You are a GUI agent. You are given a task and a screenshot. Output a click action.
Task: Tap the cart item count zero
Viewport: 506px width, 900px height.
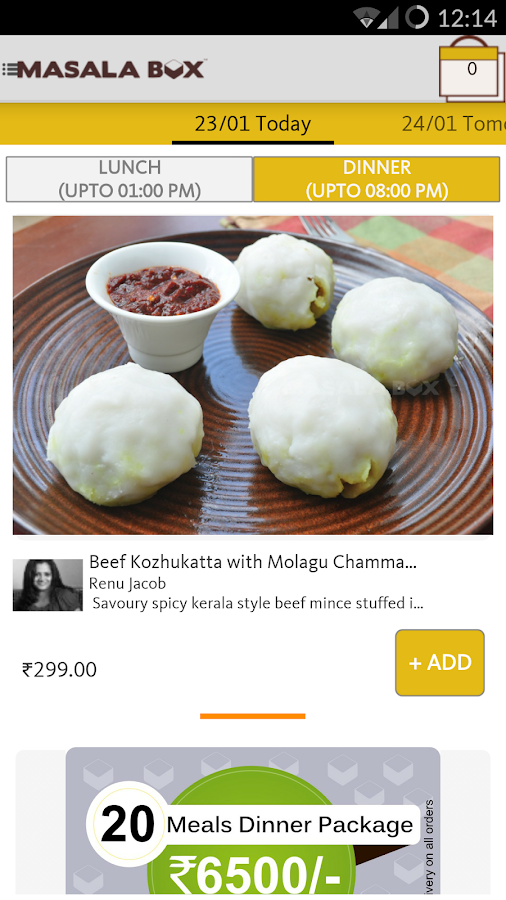(x=472, y=69)
